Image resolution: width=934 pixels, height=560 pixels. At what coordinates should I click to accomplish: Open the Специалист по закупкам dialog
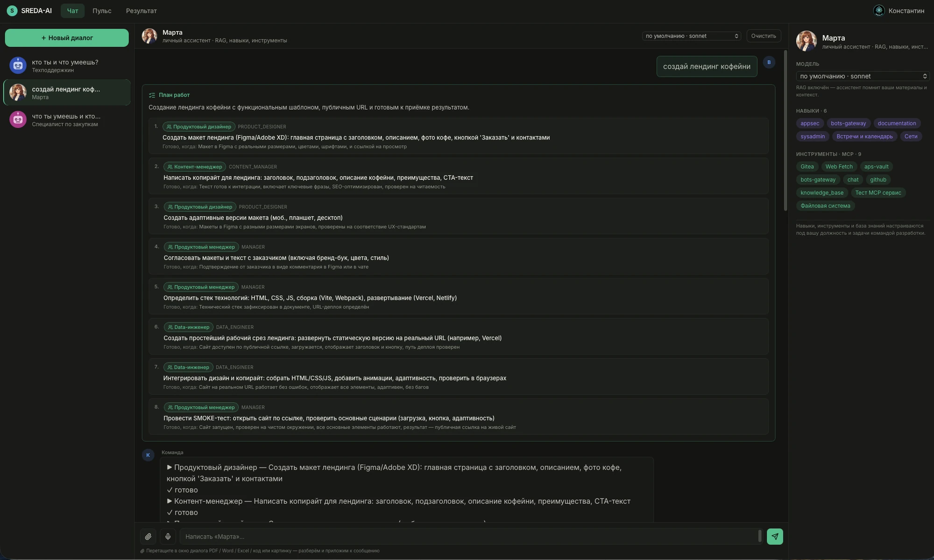coord(67,120)
